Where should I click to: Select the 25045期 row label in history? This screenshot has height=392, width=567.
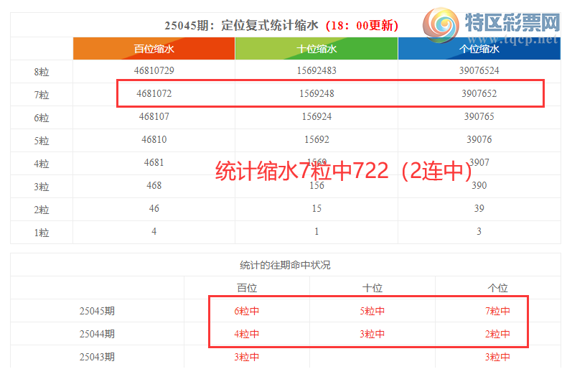[97, 311]
